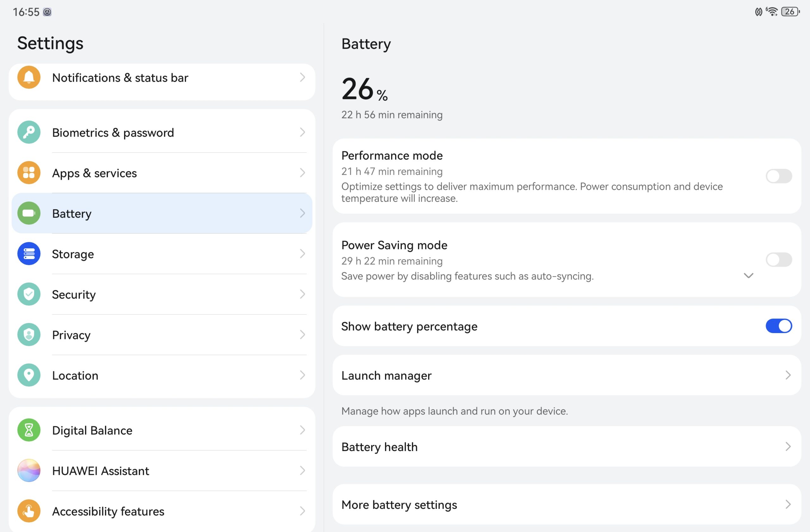Click the Battery health chevron
The width and height of the screenshot is (810, 532).
coord(788,447)
